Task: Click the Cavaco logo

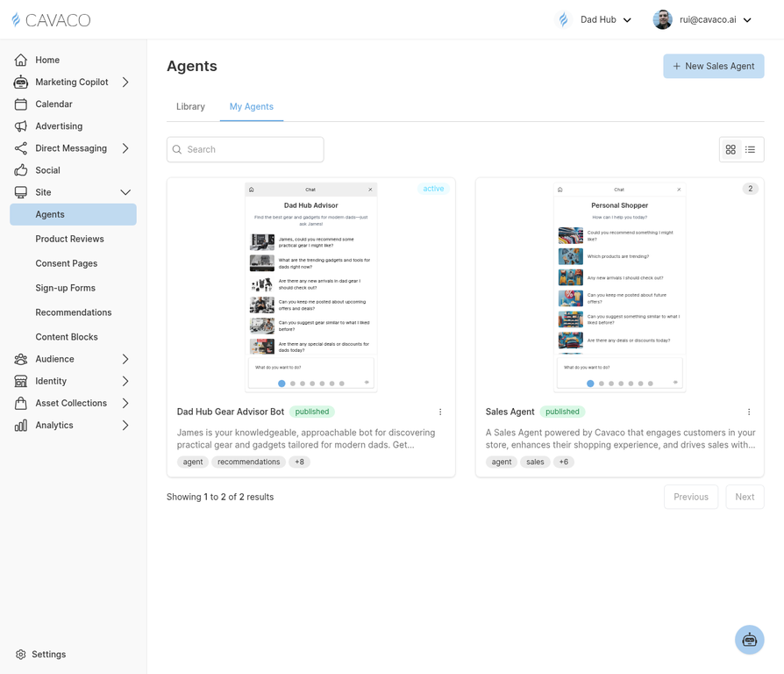Action: (x=51, y=20)
